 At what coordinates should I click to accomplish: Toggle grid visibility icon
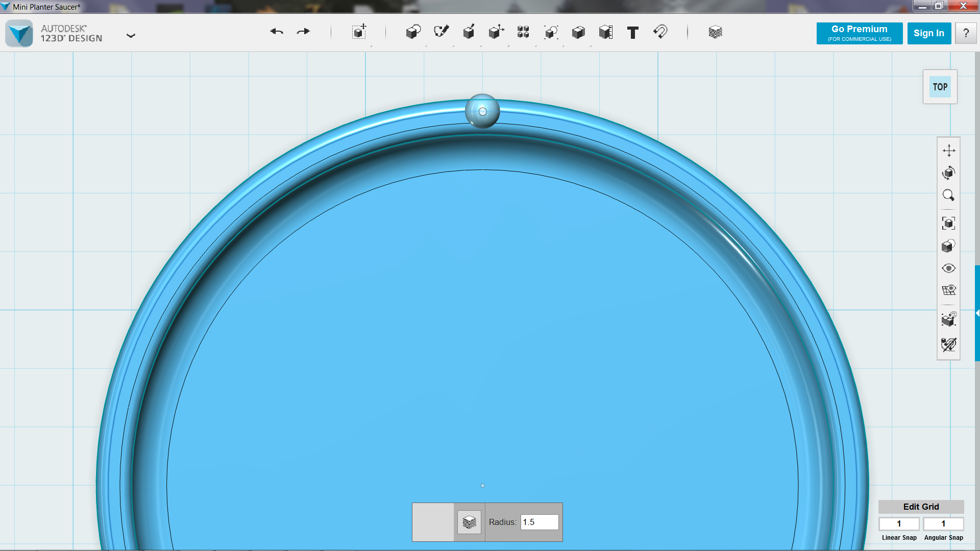pos(948,290)
